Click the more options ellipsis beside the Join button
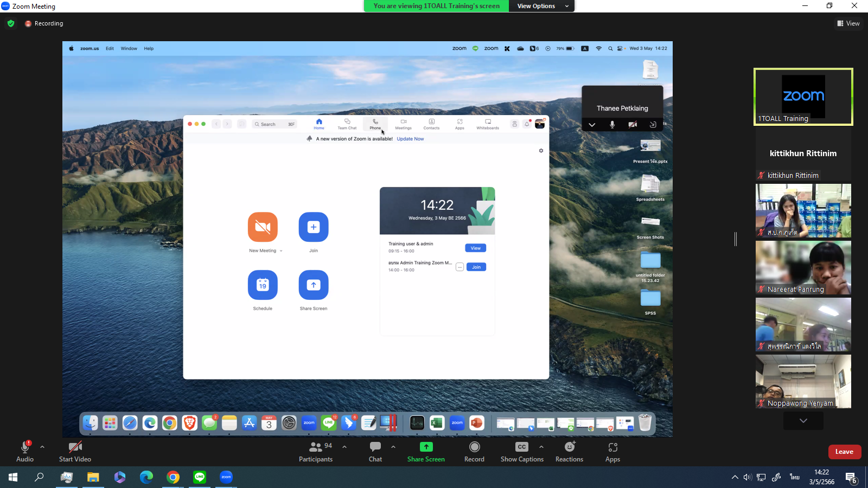The image size is (868, 488). coord(459,267)
